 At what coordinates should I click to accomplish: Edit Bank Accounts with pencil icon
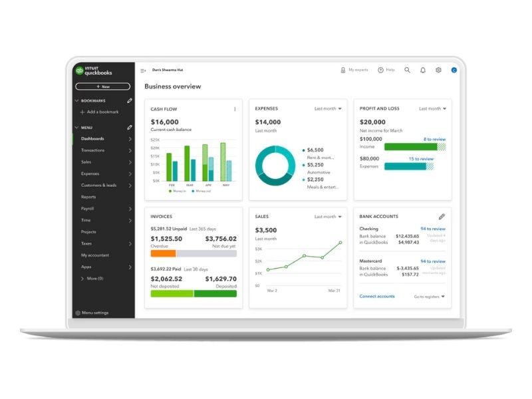click(442, 217)
